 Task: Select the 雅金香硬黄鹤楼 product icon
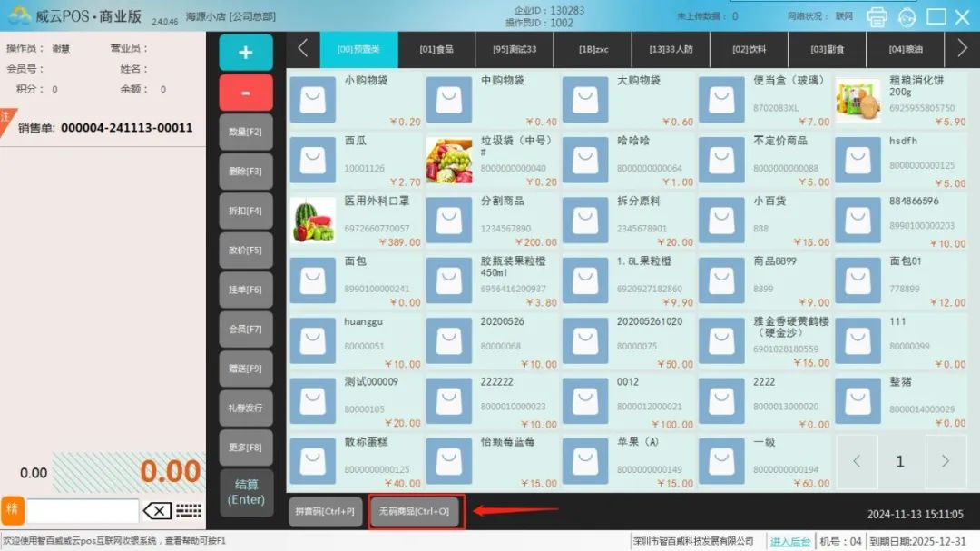click(721, 340)
